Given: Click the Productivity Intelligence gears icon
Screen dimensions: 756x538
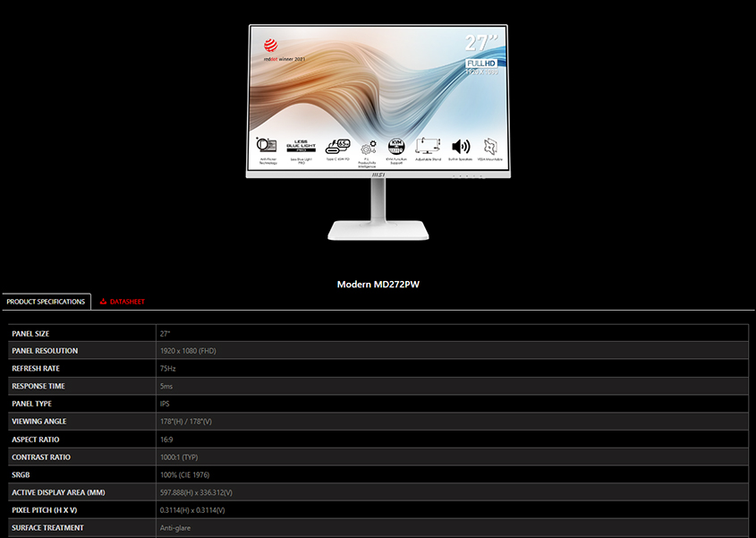Looking at the screenshot, I should (x=369, y=147).
